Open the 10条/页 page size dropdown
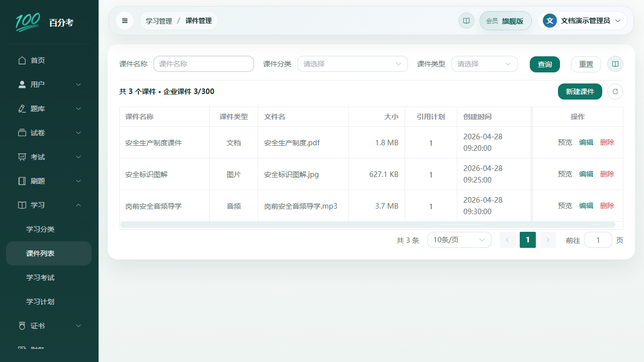The image size is (644, 362). 459,240
